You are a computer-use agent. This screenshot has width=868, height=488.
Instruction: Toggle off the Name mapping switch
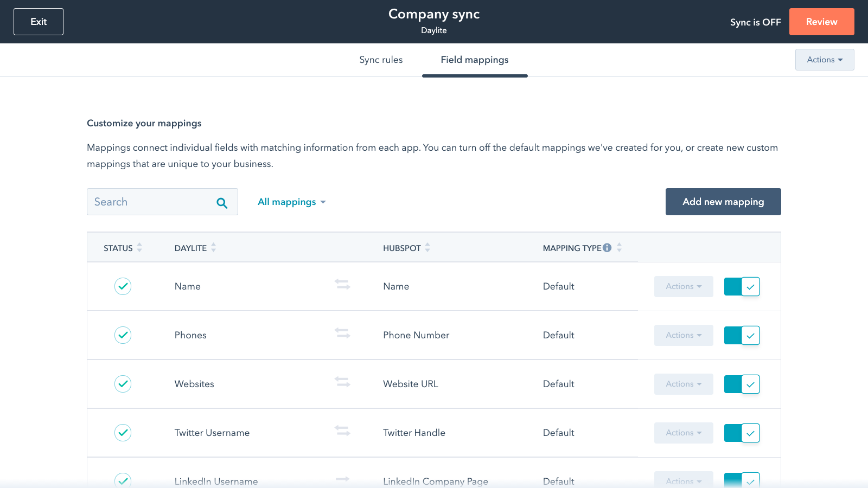pyautogui.click(x=742, y=286)
